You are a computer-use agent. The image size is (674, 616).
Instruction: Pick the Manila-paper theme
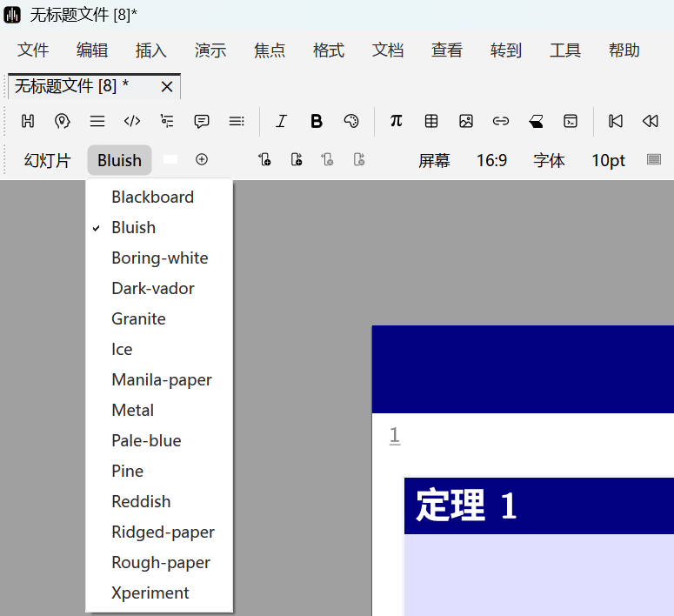pyautogui.click(x=161, y=379)
